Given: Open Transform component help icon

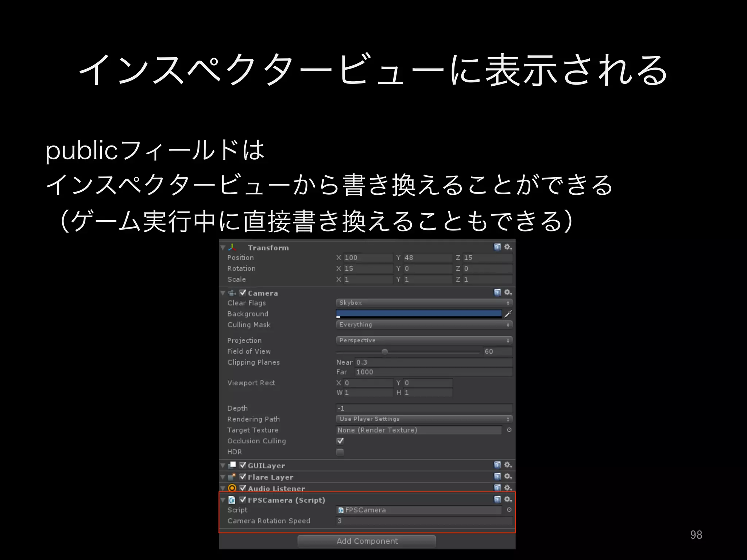Looking at the screenshot, I should [x=497, y=247].
